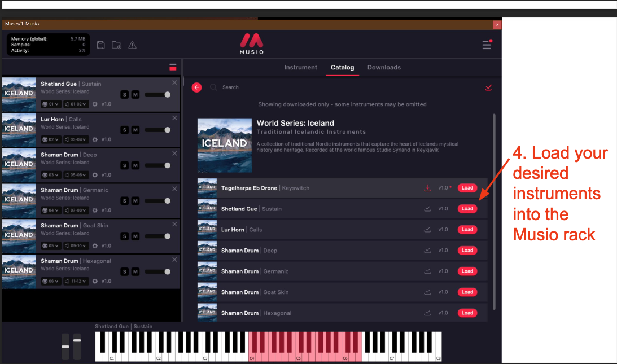The image size is (617, 364).
Task: Mute the Lur Horn instrument
Action: pos(135,130)
